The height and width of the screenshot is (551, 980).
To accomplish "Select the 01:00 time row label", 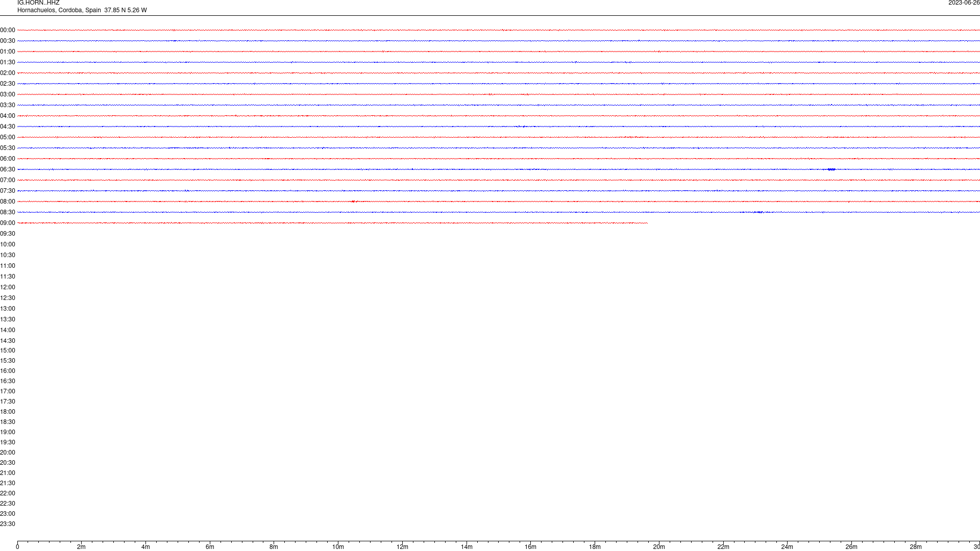I will [8, 52].
